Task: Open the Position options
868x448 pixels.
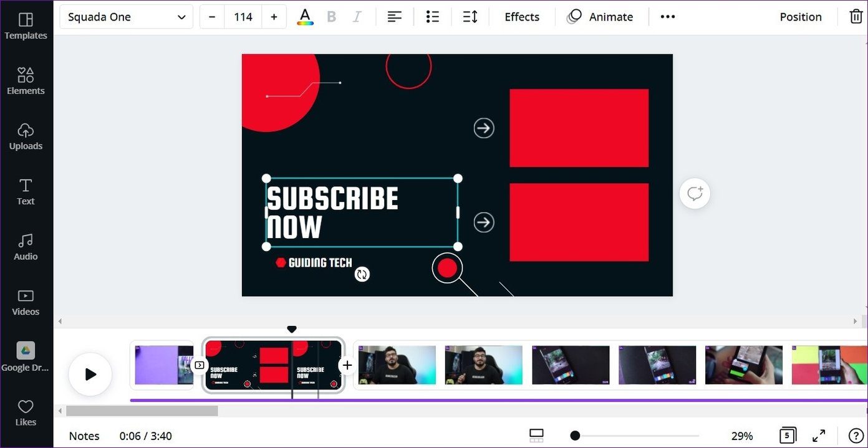Action: (801, 17)
